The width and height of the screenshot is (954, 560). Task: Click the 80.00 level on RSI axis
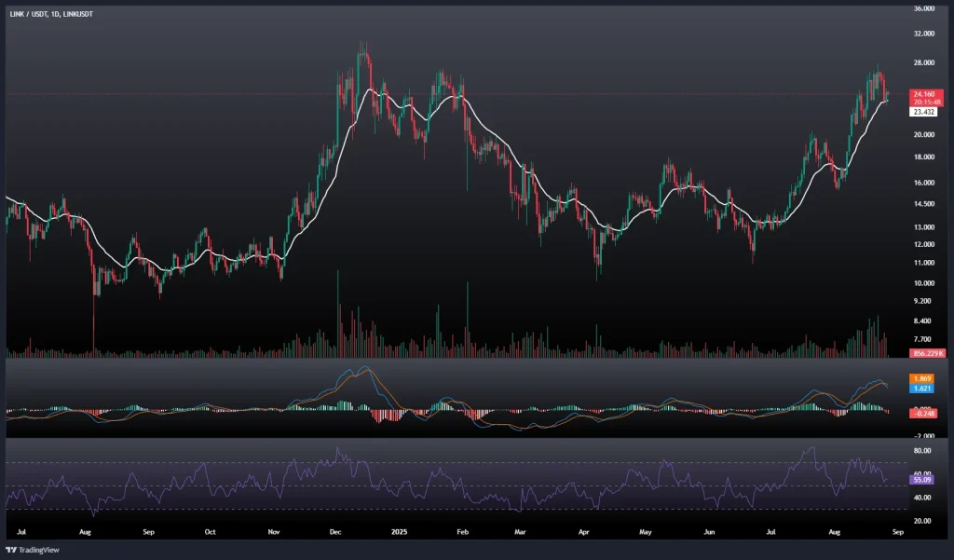(x=924, y=451)
